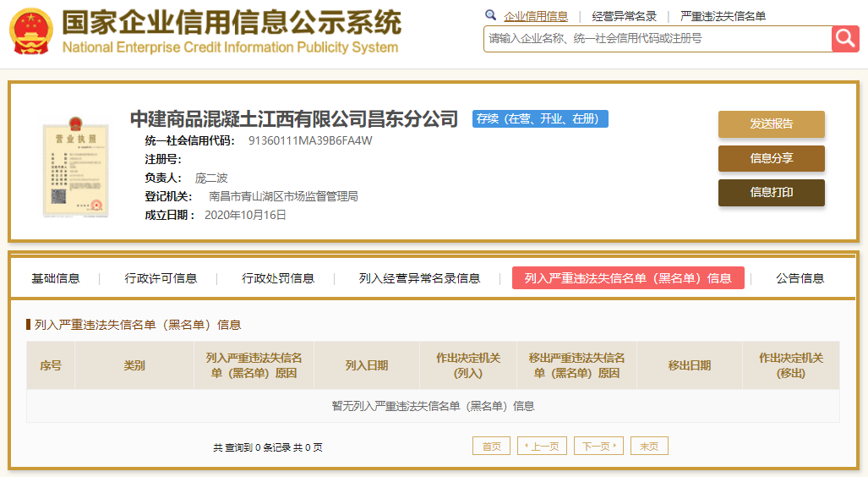868x477 pixels.
Task: Click the 注册号 label
Action: (163, 160)
